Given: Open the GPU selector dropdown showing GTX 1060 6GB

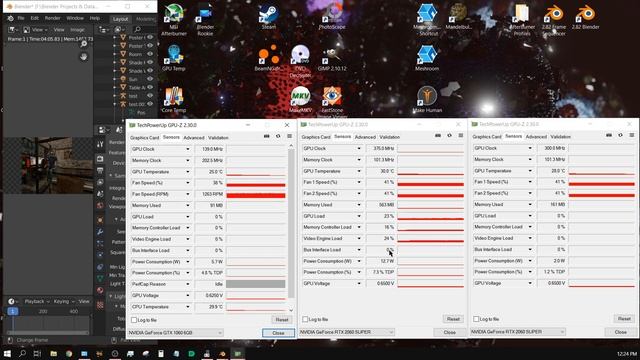Looking at the screenshot, I should (x=175, y=333).
